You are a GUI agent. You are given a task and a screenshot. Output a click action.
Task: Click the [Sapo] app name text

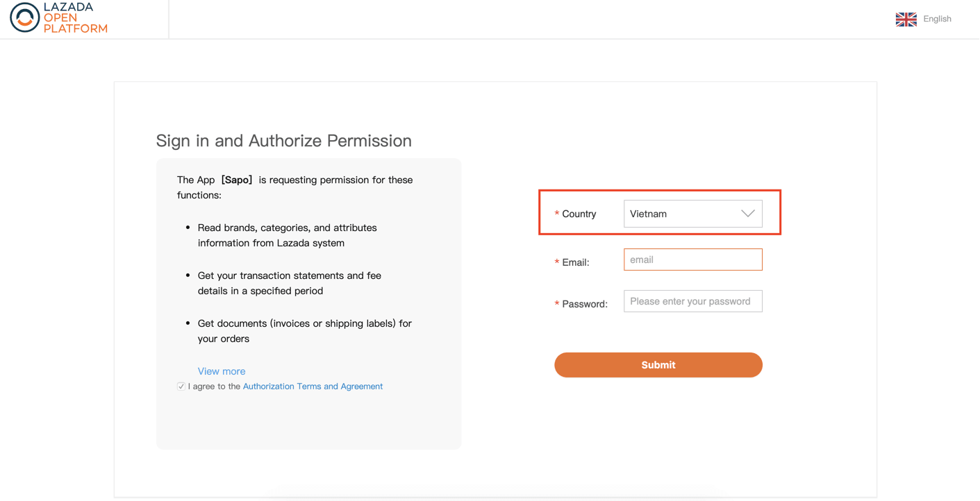[x=237, y=180]
